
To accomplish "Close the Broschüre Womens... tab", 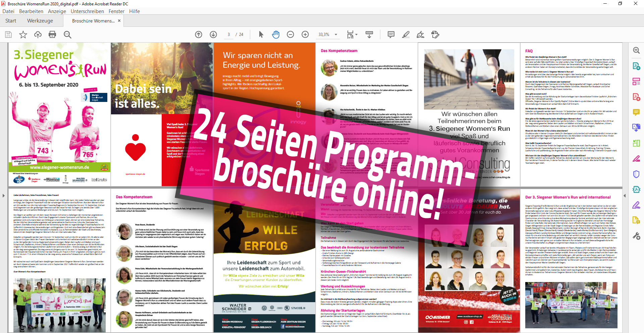I will [x=119, y=21].
